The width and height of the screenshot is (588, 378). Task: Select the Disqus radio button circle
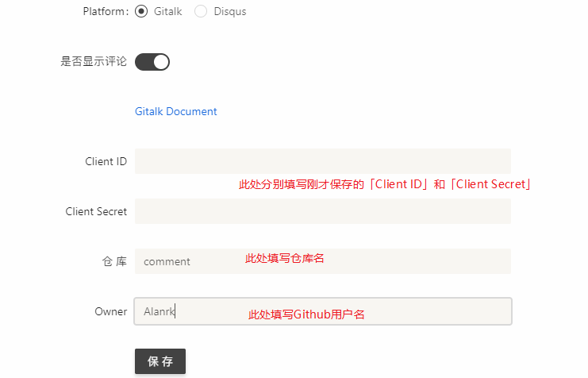pos(201,11)
